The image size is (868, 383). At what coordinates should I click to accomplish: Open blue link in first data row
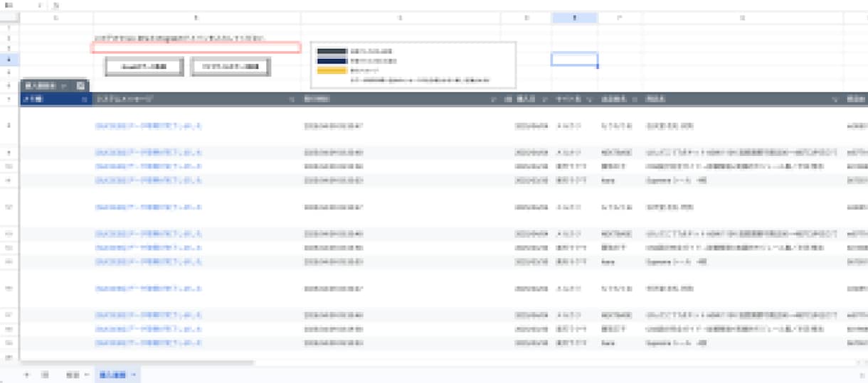pos(149,126)
